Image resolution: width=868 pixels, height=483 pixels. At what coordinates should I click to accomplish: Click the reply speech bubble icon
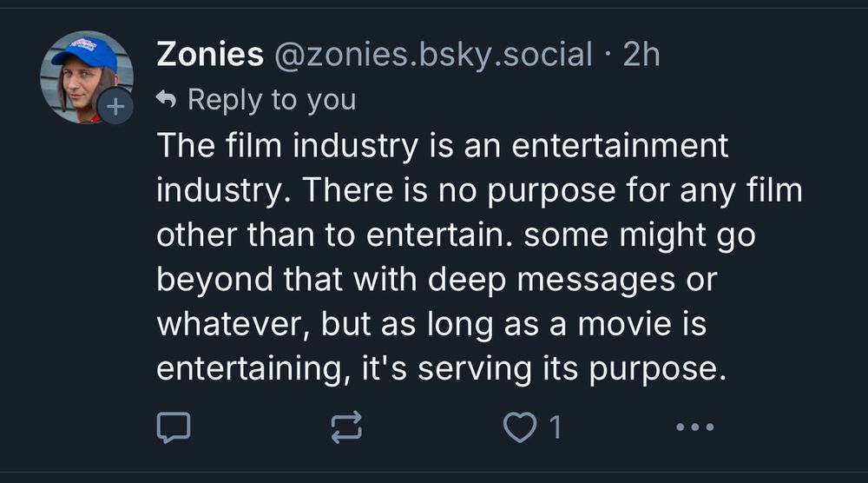click(173, 427)
